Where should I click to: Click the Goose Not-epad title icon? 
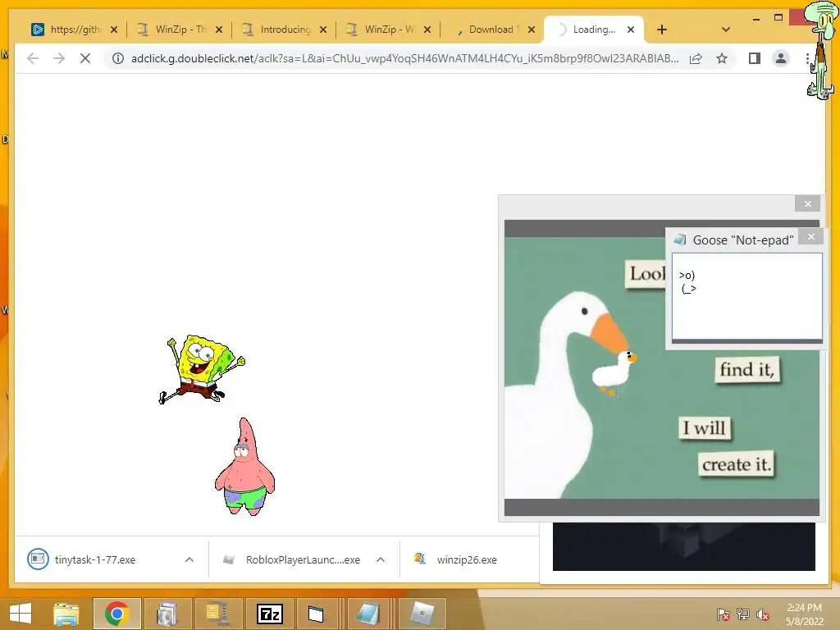pos(680,240)
